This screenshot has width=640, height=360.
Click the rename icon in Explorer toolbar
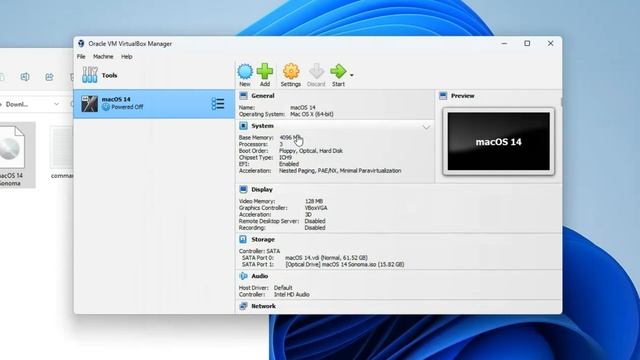pos(25,77)
